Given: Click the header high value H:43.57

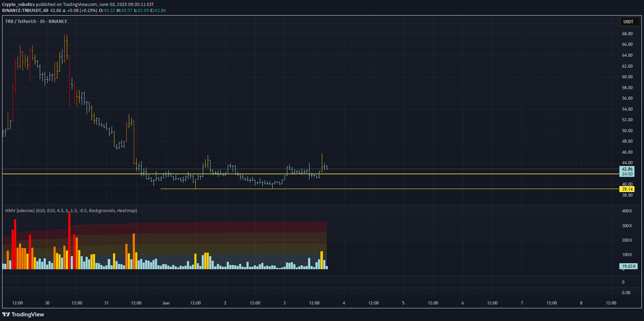Looking at the screenshot, I should point(125,11).
